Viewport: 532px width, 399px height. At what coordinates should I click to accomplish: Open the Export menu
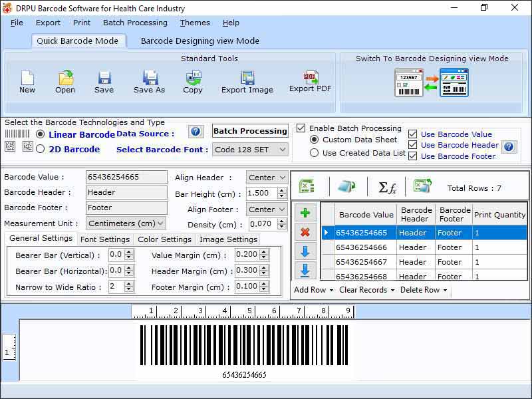48,23
